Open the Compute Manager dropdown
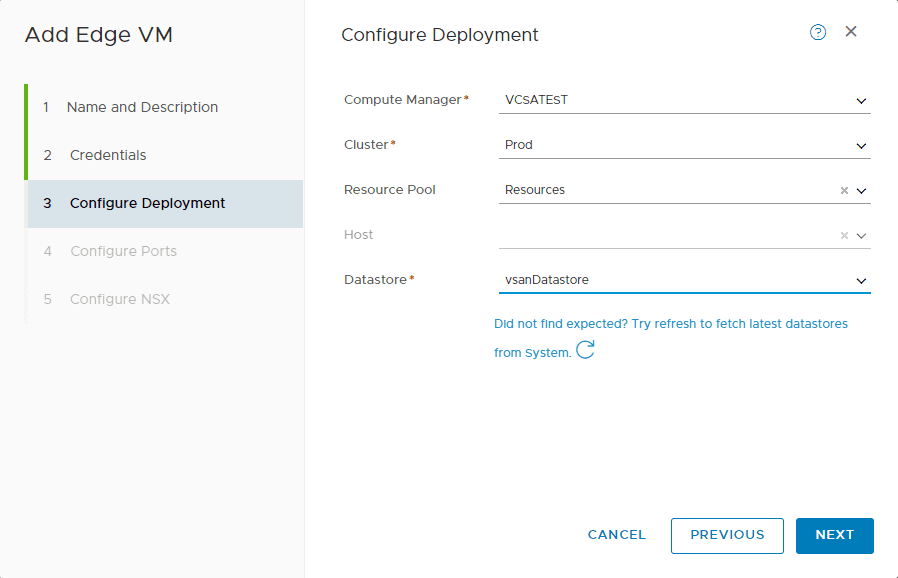898x578 pixels. point(860,100)
